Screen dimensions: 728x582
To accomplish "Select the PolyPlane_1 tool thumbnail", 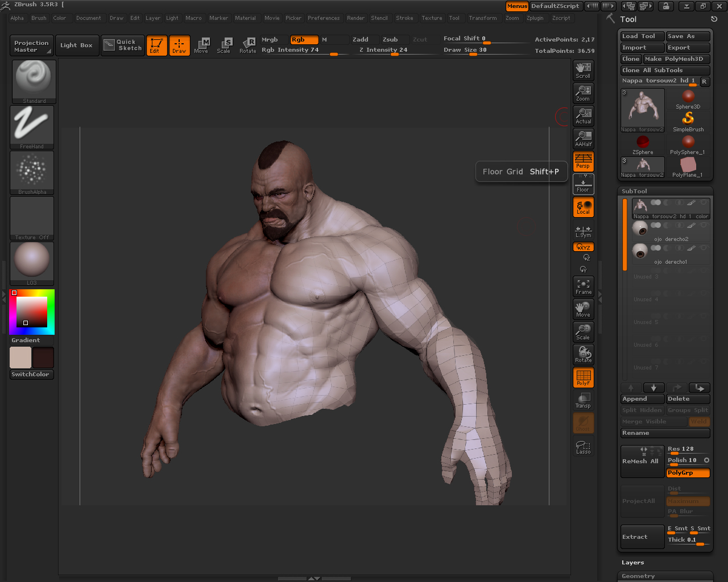I will [x=688, y=167].
